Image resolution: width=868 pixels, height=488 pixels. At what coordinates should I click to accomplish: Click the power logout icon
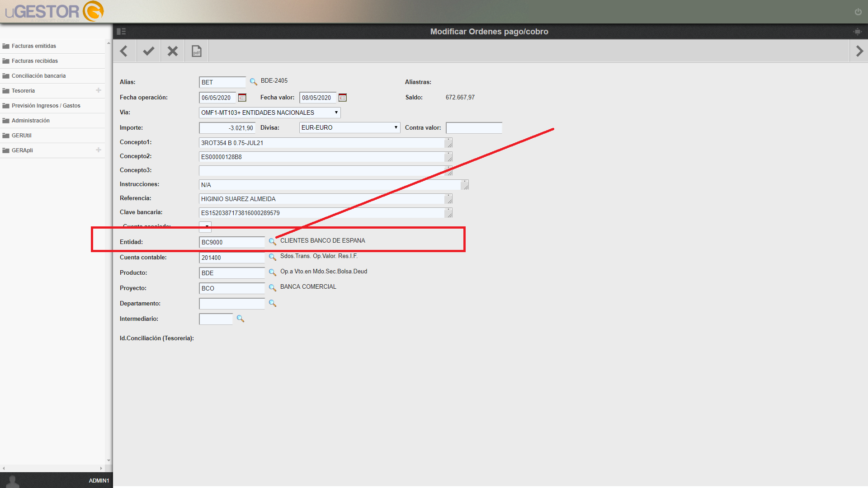(x=858, y=12)
